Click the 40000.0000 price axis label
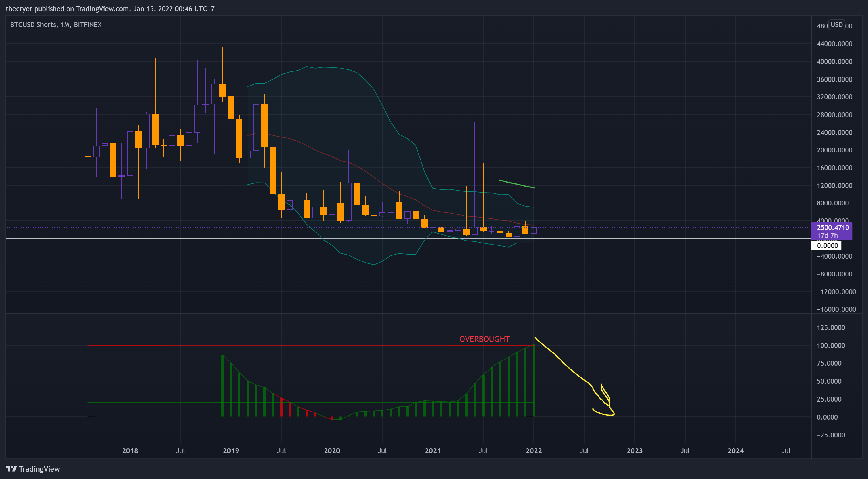The image size is (868, 479). point(834,62)
